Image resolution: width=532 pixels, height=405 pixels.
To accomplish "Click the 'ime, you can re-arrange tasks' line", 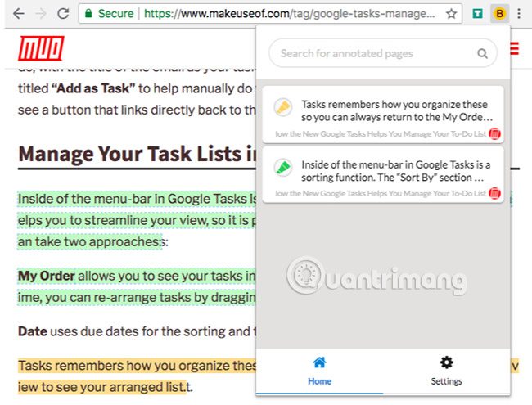I will (x=137, y=298).
